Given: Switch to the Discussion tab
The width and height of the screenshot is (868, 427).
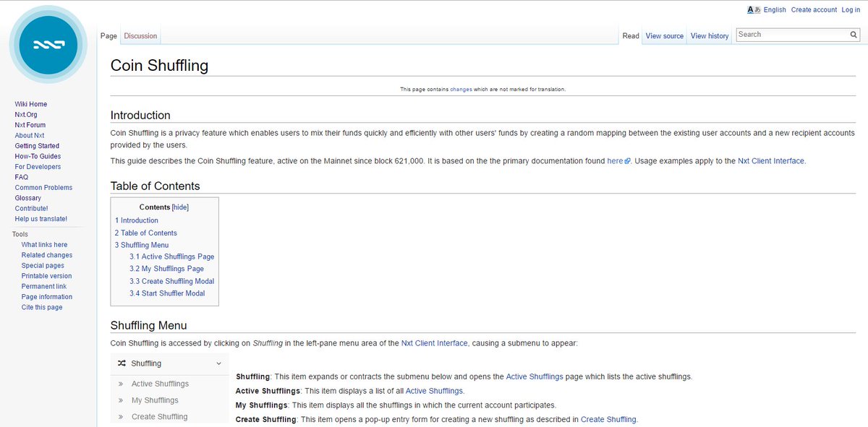Looking at the screenshot, I should click(140, 36).
